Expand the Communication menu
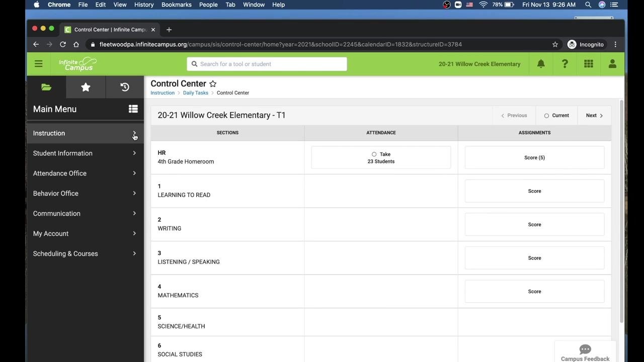 85,214
